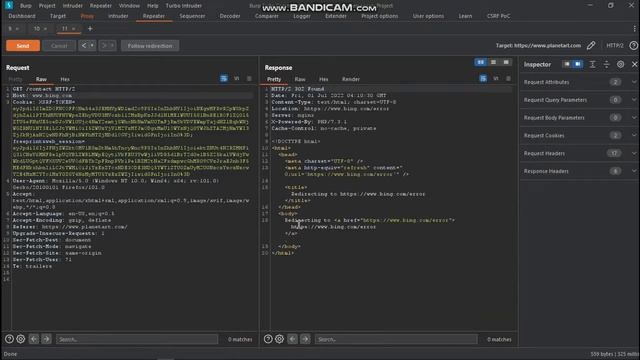Open the Request message editor menu icon

coord(249,78)
